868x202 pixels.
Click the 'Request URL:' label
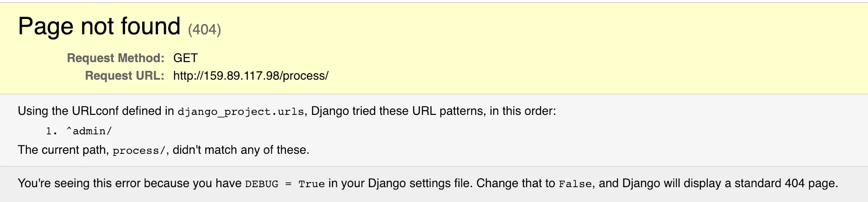(125, 76)
